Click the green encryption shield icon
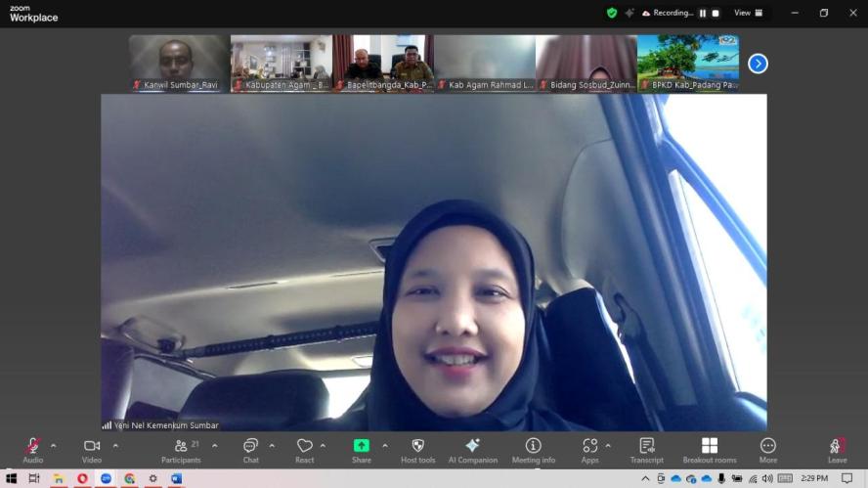The width and height of the screenshot is (868, 488). pyautogui.click(x=612, y=13)
